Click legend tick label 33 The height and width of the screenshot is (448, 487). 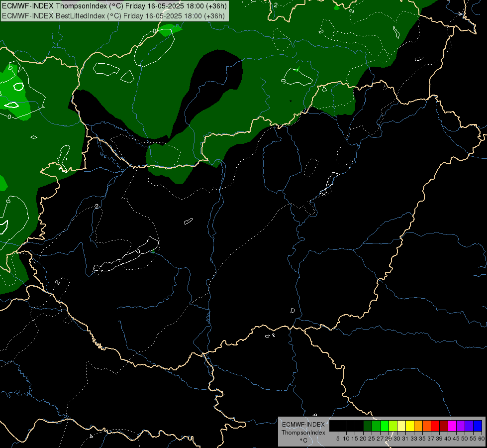pyautogui.click(x=414, y=439)
